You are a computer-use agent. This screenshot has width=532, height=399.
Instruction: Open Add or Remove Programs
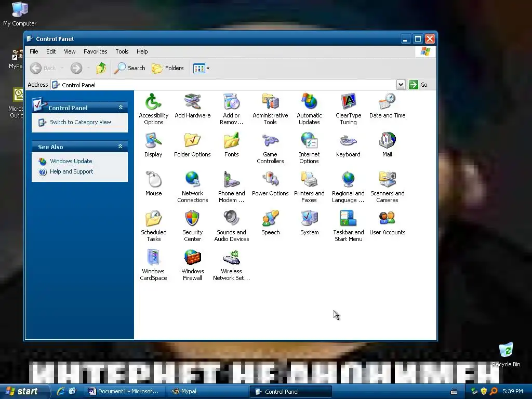coord(231,109)
